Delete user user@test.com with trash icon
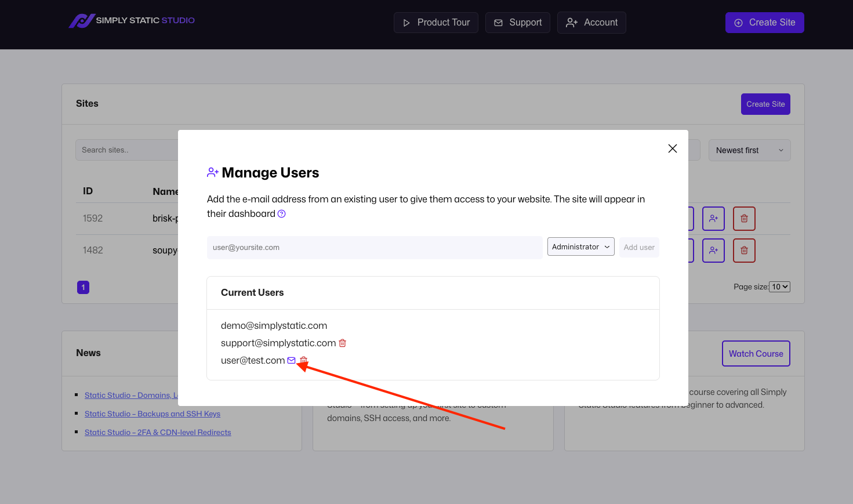853x504 pixels. 304,361
